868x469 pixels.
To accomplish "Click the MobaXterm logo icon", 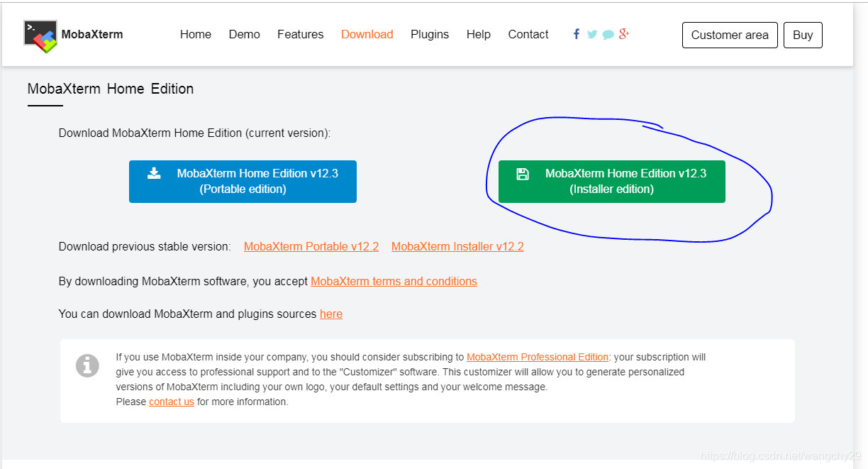I will tap(40, 36).
